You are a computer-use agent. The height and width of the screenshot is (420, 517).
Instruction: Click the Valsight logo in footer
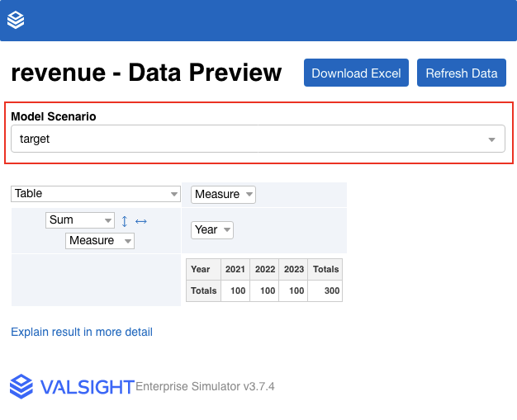pos(71,386)
